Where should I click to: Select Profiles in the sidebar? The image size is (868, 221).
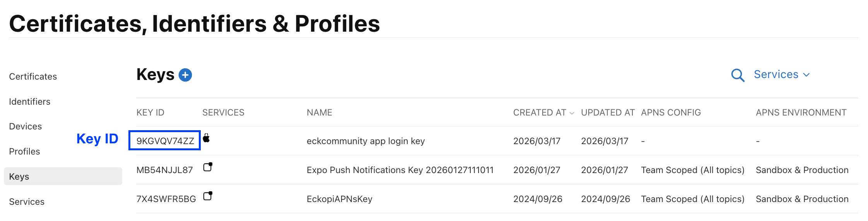click(25, 151)
